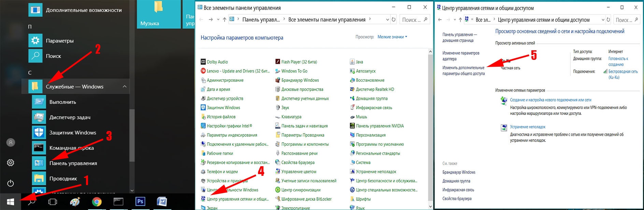This screenshot has width=644, height=210.
Task: Click the user account icon in Start
Action: [11, 143]
